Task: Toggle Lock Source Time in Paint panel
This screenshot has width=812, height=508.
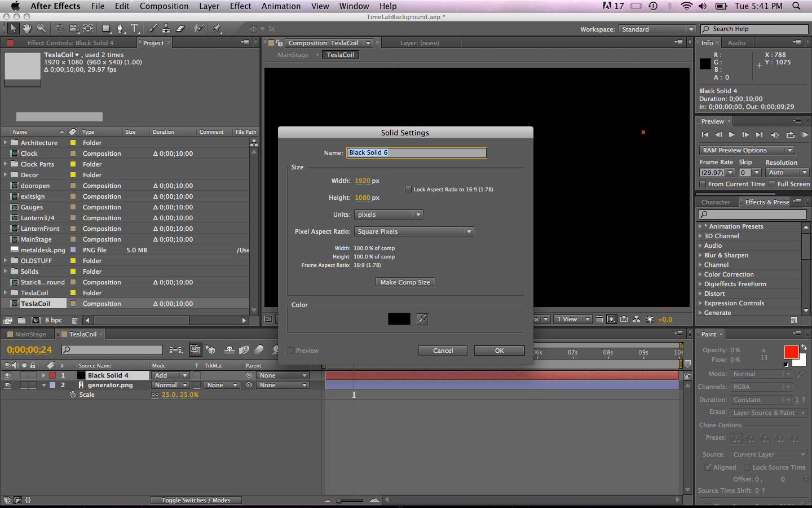Action: 747,467
